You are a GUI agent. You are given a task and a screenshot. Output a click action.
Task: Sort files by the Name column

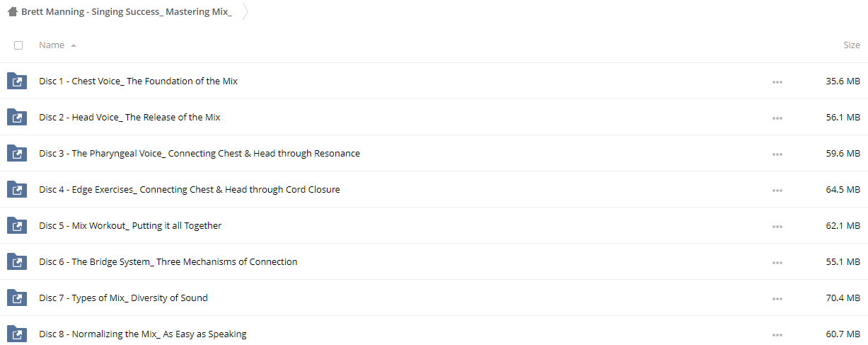coord(52,45)
